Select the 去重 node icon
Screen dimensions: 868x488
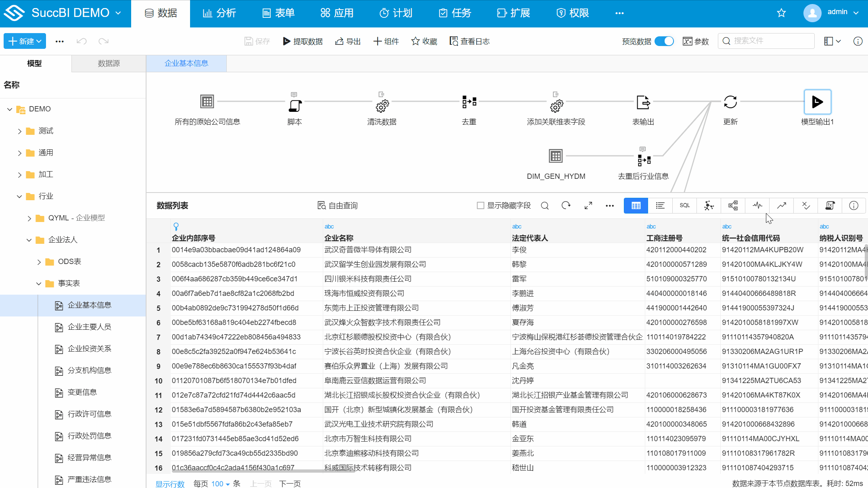point(469,102)
